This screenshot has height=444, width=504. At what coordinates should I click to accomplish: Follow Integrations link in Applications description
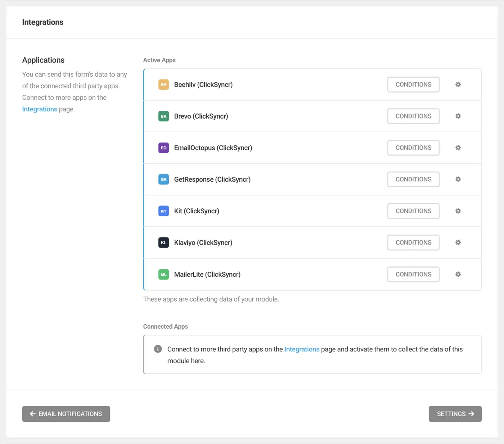40,109
